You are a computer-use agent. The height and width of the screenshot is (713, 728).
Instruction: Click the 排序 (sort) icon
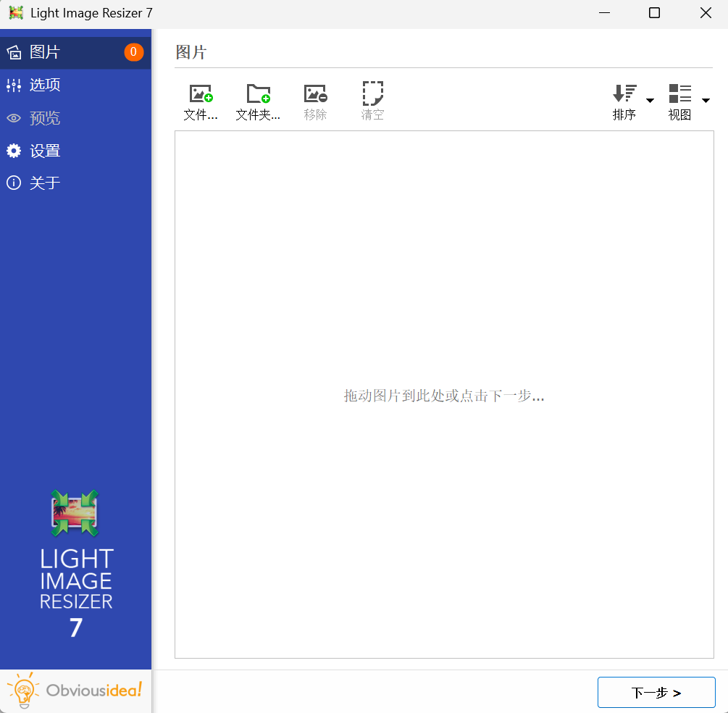pos(624,100)
